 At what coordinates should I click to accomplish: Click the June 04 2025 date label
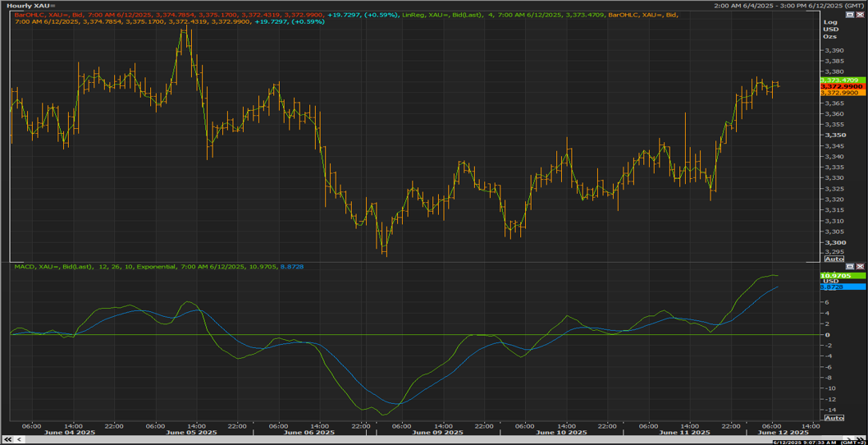70,432
